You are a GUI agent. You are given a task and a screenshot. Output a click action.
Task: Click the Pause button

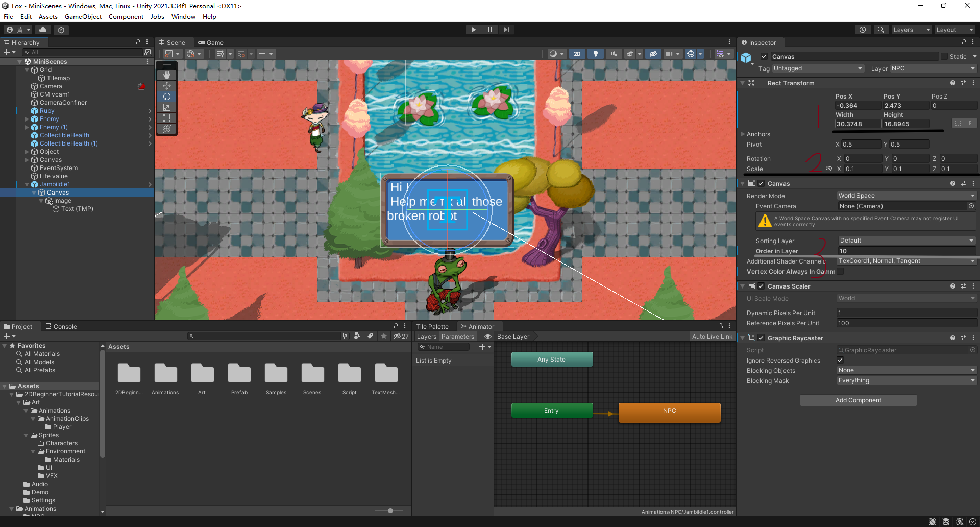[489, 30]
